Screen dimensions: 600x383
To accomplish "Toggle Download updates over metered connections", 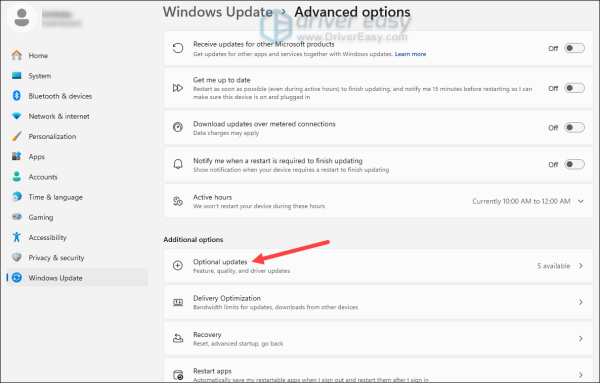I will point(574,127).
